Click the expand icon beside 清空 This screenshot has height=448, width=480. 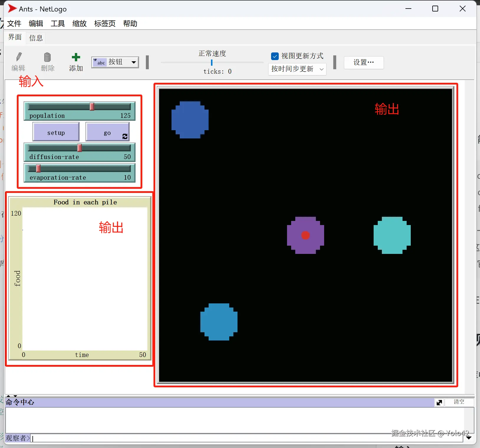point(439,402)
